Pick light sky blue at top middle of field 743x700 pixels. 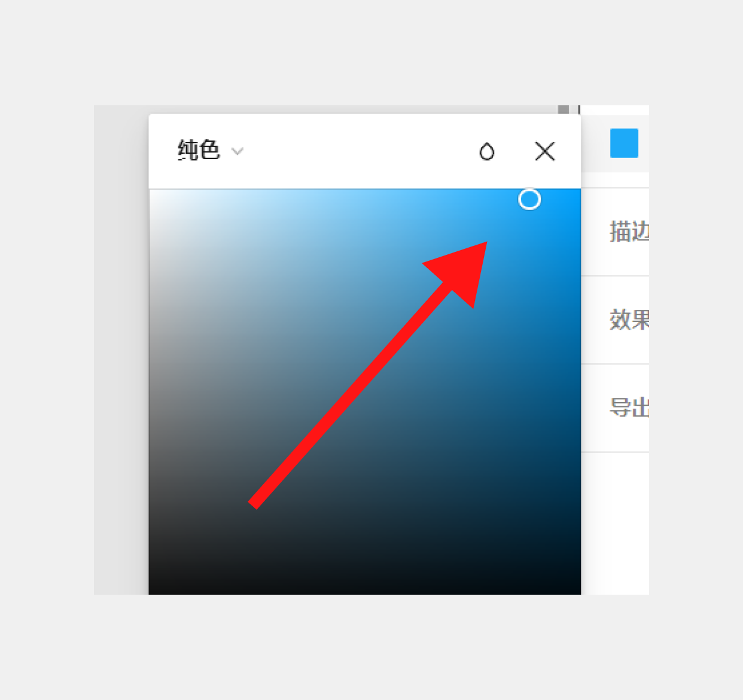point(365,193)
